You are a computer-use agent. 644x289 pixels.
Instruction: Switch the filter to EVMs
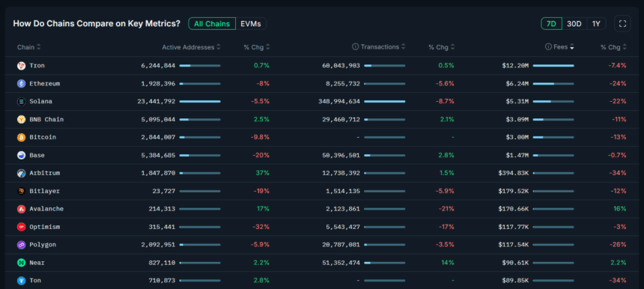tap(251, 24)
